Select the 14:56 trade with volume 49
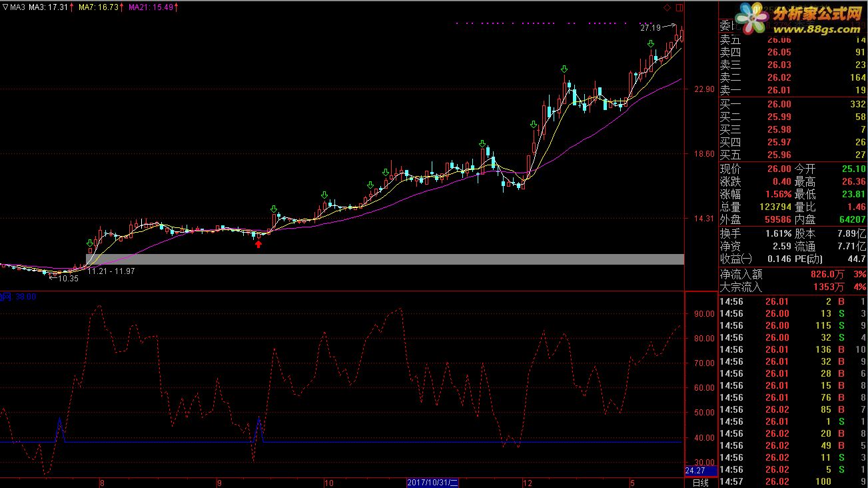Viewport: 868px width, 488px height. (793, 446)
